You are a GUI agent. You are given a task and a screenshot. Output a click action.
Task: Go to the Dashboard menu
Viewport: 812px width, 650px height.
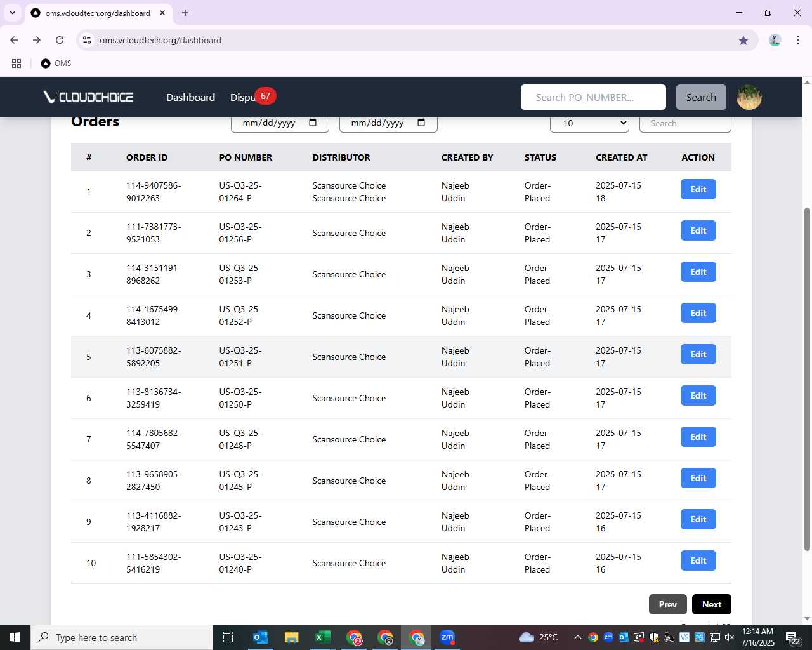pyautogui.click(x=190, y=97)
